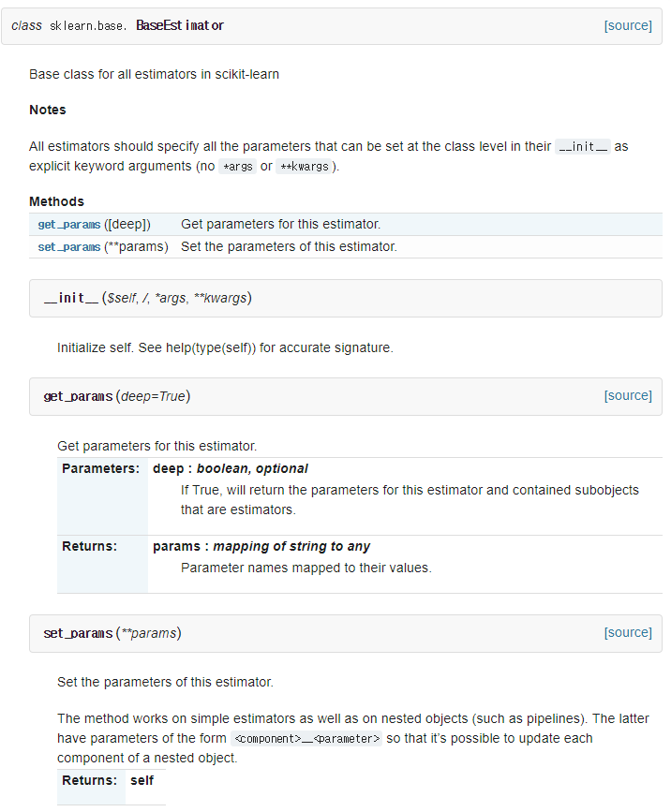Open the set_params method source link

tap(628, 633)
